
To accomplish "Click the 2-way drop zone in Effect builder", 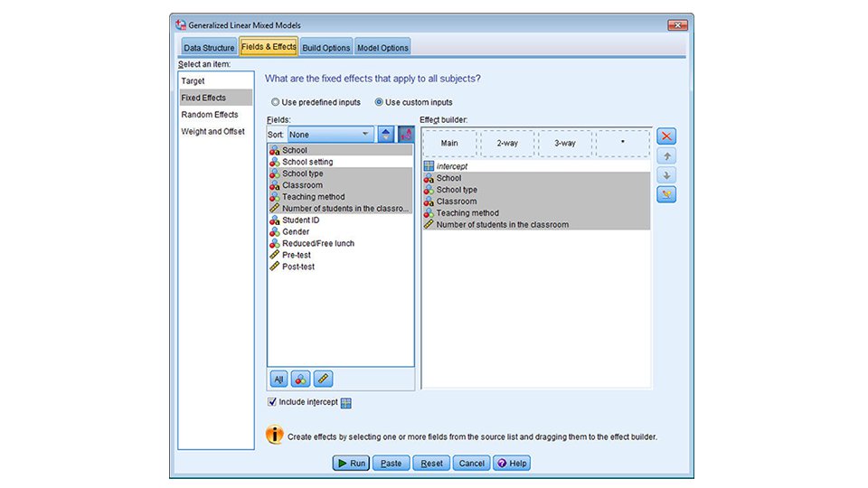I will 507,144.
